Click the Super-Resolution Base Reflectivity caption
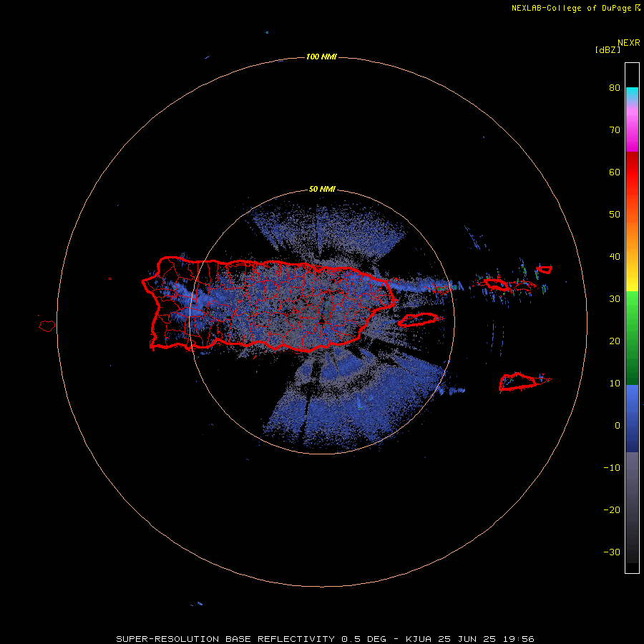 coord(325,639)
